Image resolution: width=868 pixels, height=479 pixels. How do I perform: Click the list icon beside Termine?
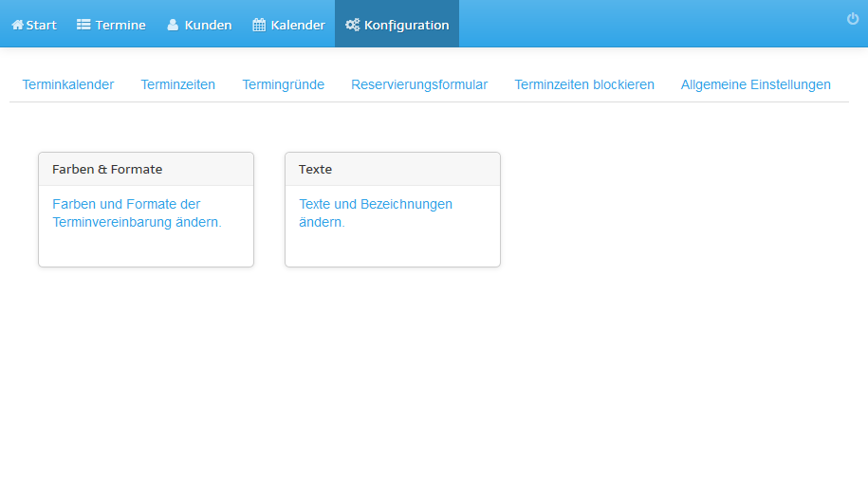83,25
